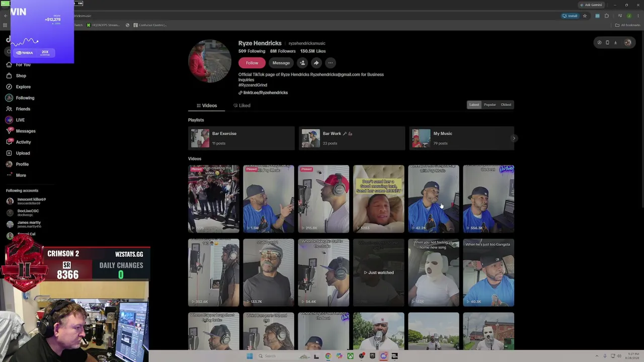Image resolution: width=644 pixels, height=362 pixels.
Task: Open the pinned video with 1.5M views
Action: pos(269,199)
